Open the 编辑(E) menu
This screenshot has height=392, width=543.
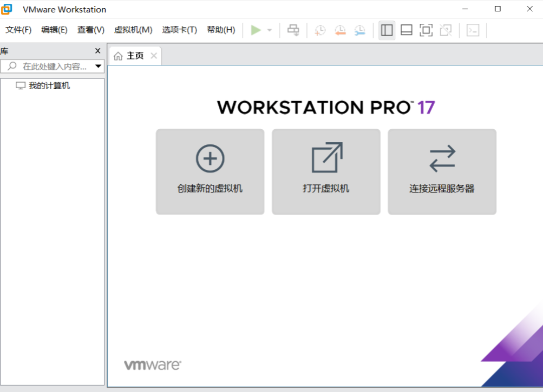coord(54,30)
